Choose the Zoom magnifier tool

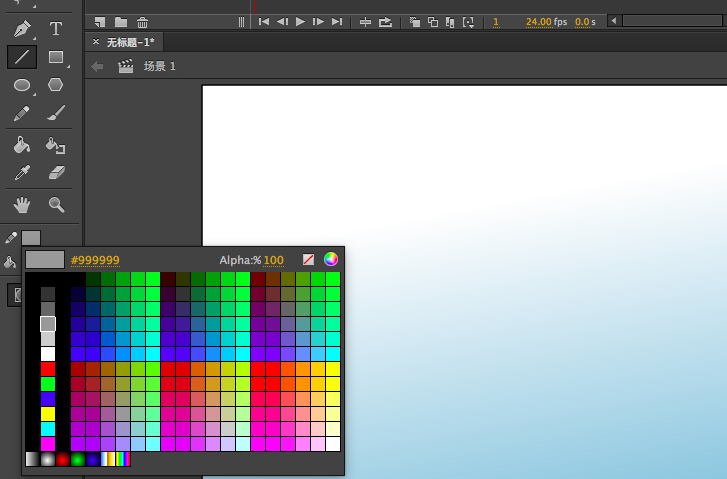[x=56, y=204]
